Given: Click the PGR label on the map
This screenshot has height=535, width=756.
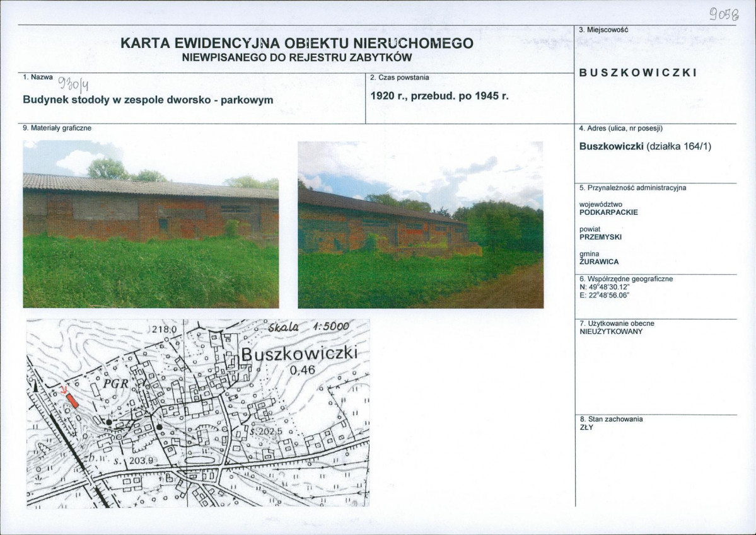Looking at the screenshot, I should (x=117, y=384).
